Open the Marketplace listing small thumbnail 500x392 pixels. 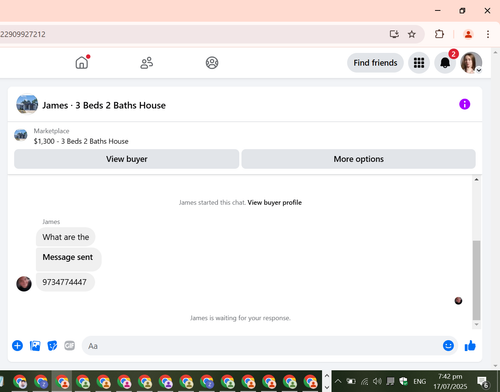[21, 135]
